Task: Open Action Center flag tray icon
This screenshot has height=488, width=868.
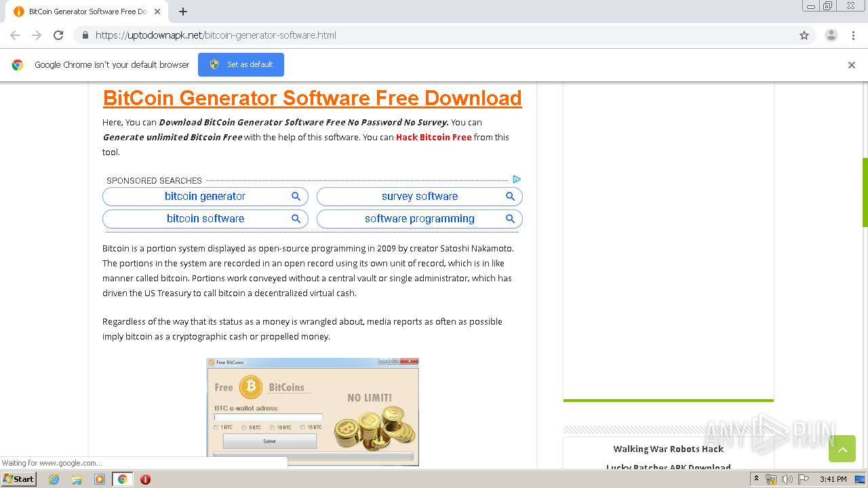Action: 802,479
